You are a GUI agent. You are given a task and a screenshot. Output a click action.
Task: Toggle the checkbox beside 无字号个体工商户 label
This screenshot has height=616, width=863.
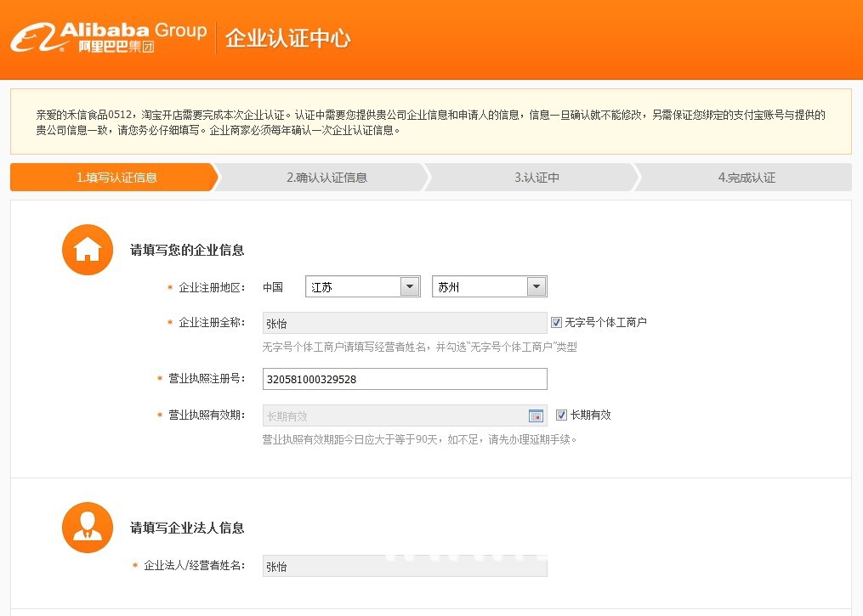tap(557, 320)
